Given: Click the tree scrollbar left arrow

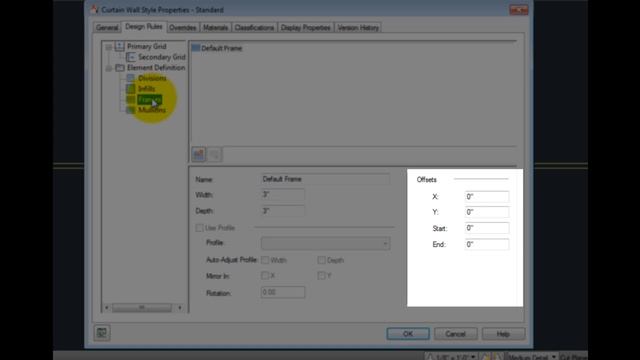Looking at the screenshot, I should [107, 307].
